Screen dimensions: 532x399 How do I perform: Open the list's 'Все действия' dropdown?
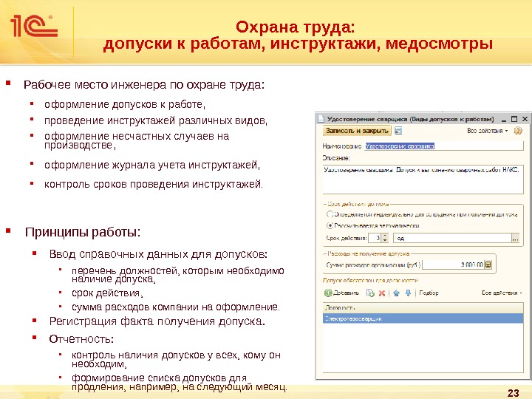click(x=502, y=293)
